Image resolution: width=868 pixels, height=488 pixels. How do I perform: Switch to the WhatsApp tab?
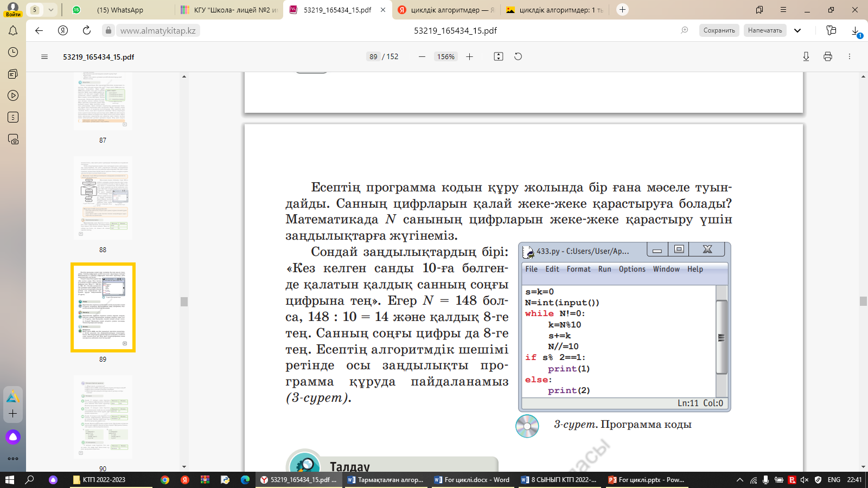(119, 10)
